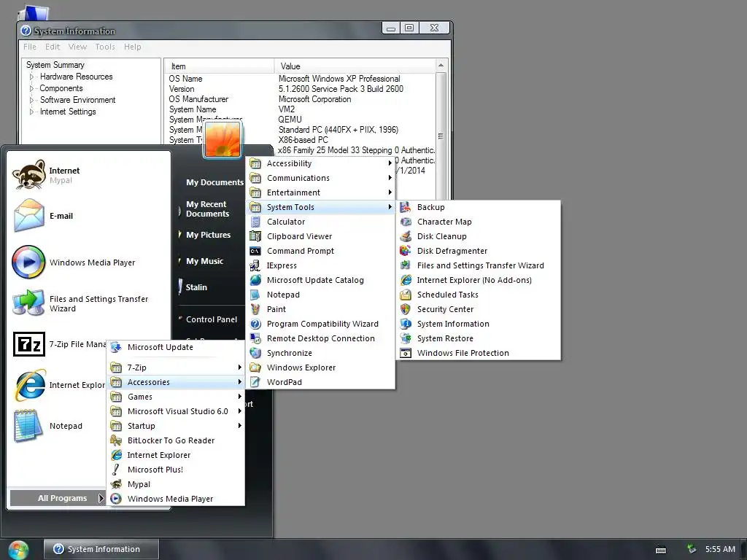
Task: Open View menu in System Information
Action: 77,47
